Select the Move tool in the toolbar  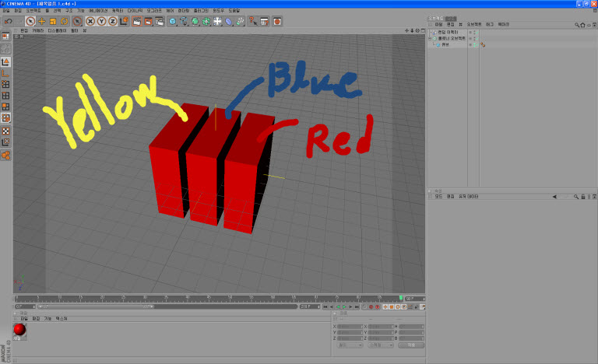click(x=42, y=22)
